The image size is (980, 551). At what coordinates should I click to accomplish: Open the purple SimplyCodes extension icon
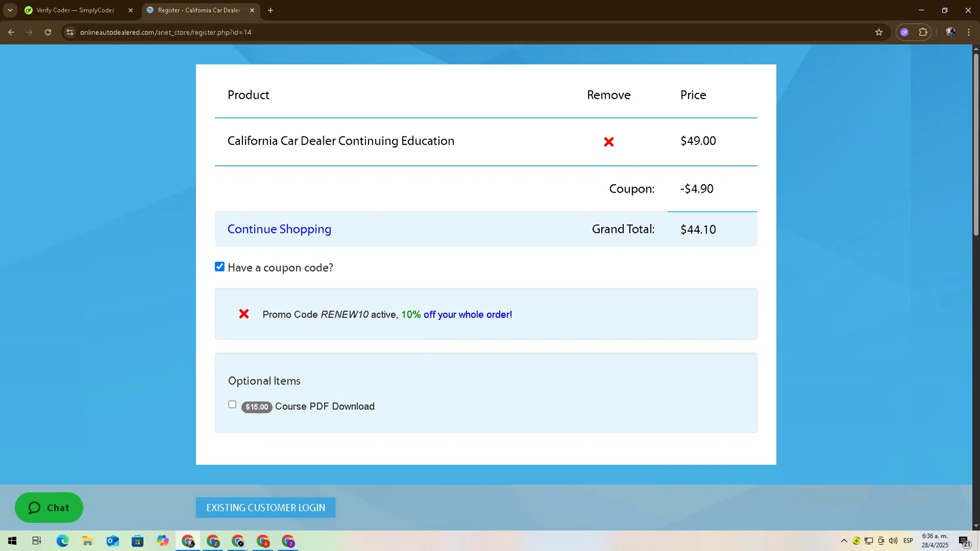click(904, 32)
